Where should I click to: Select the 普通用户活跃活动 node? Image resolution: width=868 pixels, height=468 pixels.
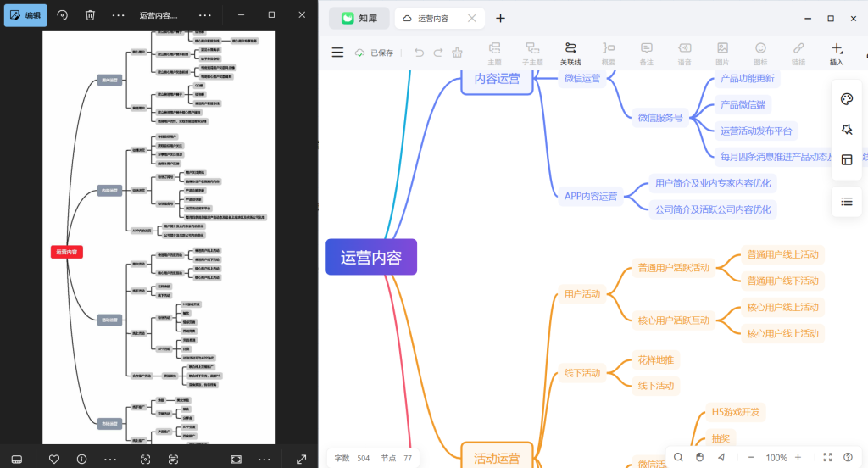tap(674, 268)
